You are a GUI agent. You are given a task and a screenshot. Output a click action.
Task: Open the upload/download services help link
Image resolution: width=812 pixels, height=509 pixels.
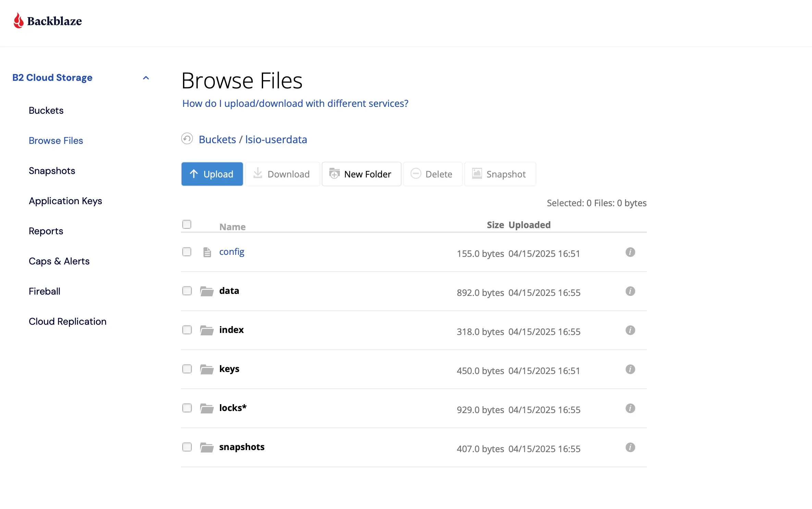pyautogui.click(x=295, y=103)
